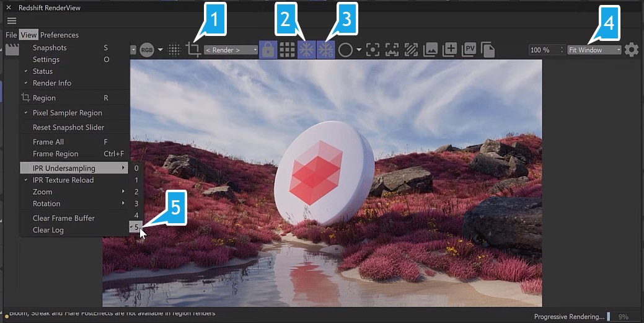
Task: Expand the Zoom submenu
Action: click(x=74, y=192)
